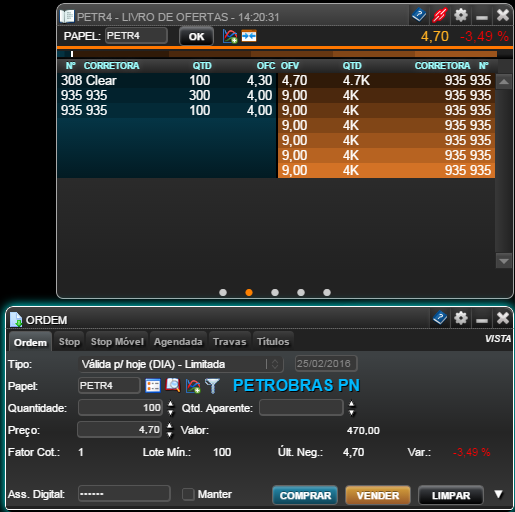The image size is (515, 512).
Task: Select the orange second page indicator dot
Action: [x=249, y=292]
